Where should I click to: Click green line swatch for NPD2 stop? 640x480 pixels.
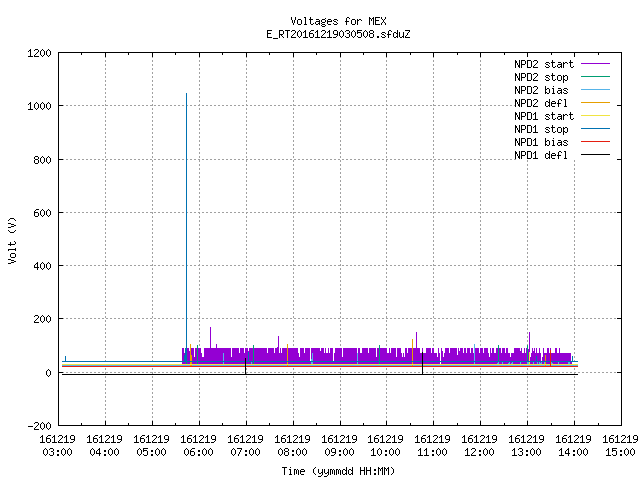pyautogui.click(x=595, y=77)
